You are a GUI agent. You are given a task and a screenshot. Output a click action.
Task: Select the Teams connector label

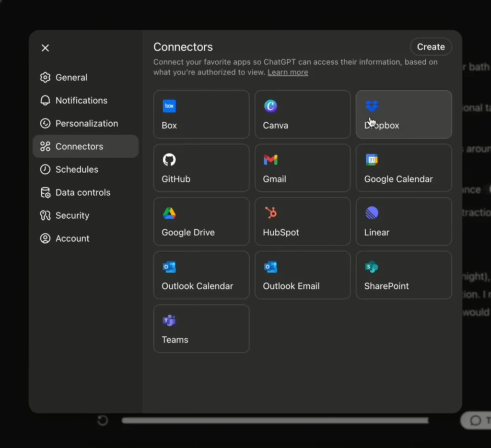[175, 340]
